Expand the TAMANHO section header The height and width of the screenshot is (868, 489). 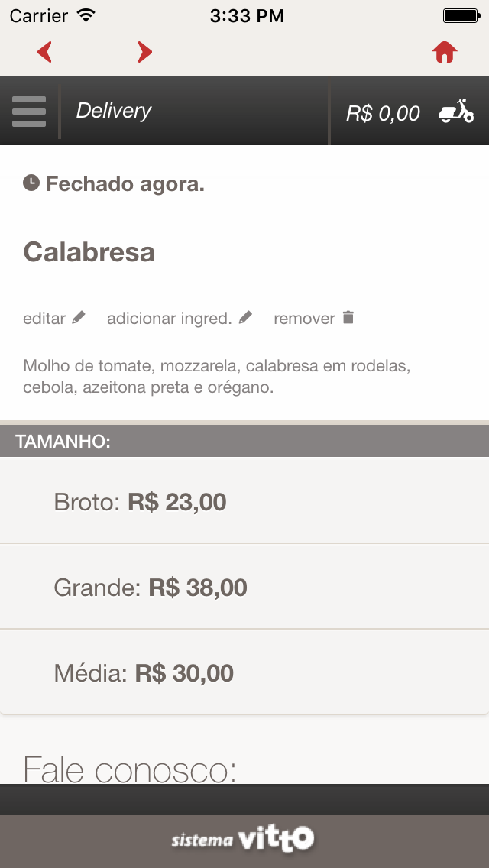pos(244,440)
